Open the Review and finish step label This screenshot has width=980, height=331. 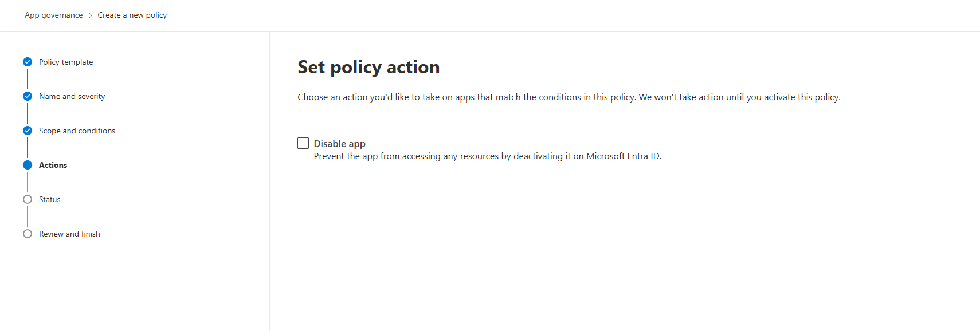69,234
